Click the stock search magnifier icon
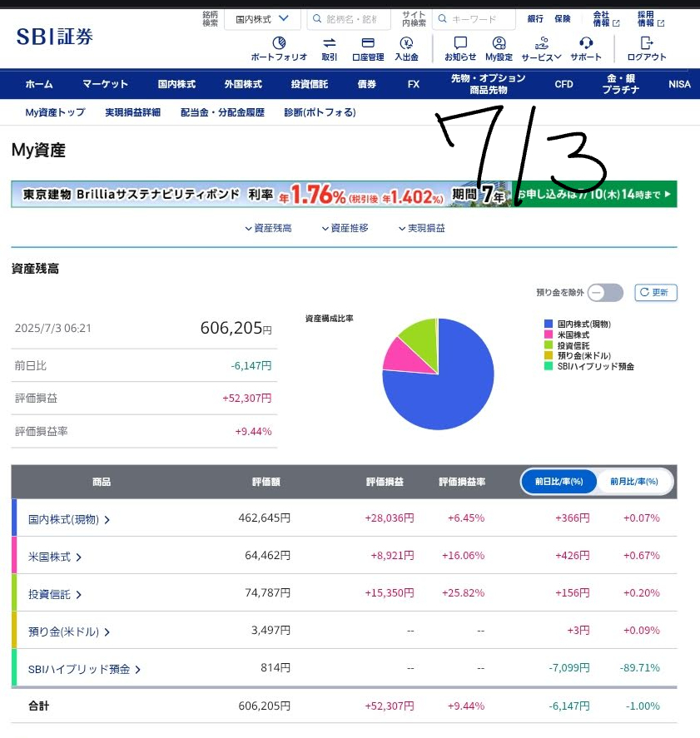 click(x=317, y=19)
